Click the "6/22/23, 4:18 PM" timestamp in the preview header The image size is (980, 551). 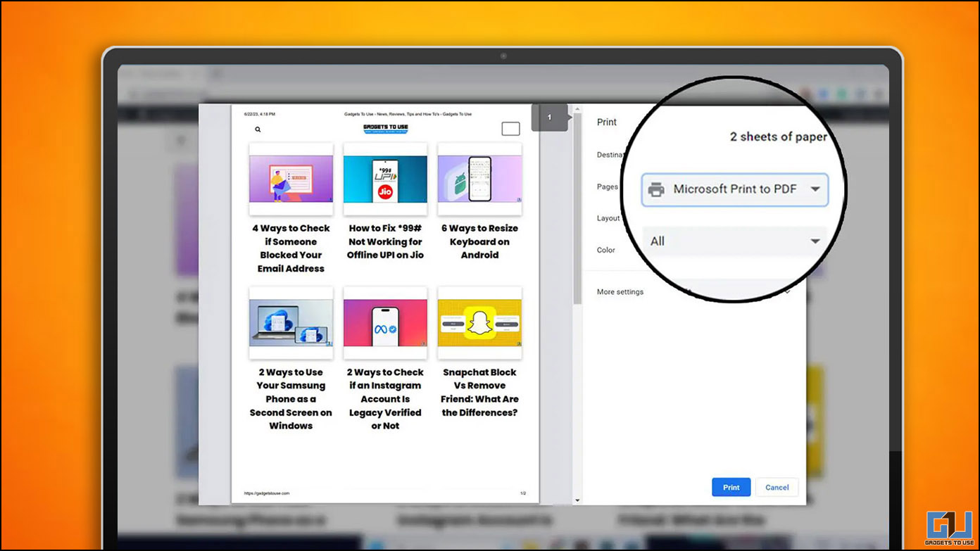coord(260,114)
